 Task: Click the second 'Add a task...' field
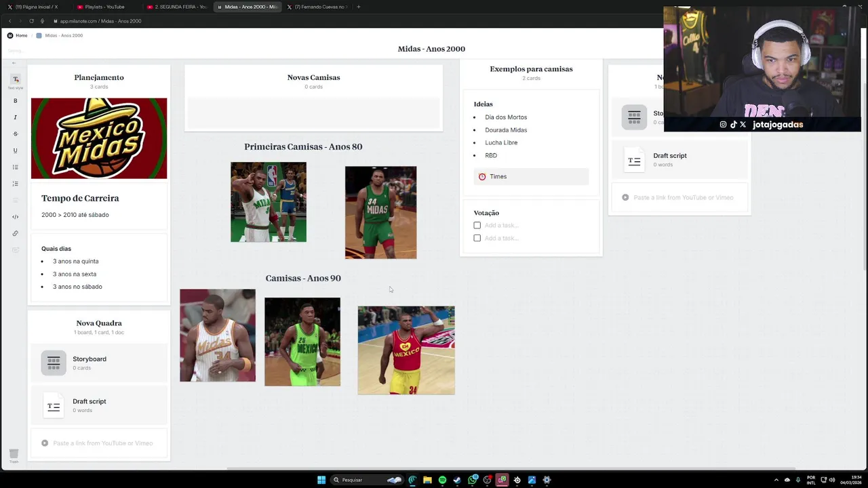[501, 238]
